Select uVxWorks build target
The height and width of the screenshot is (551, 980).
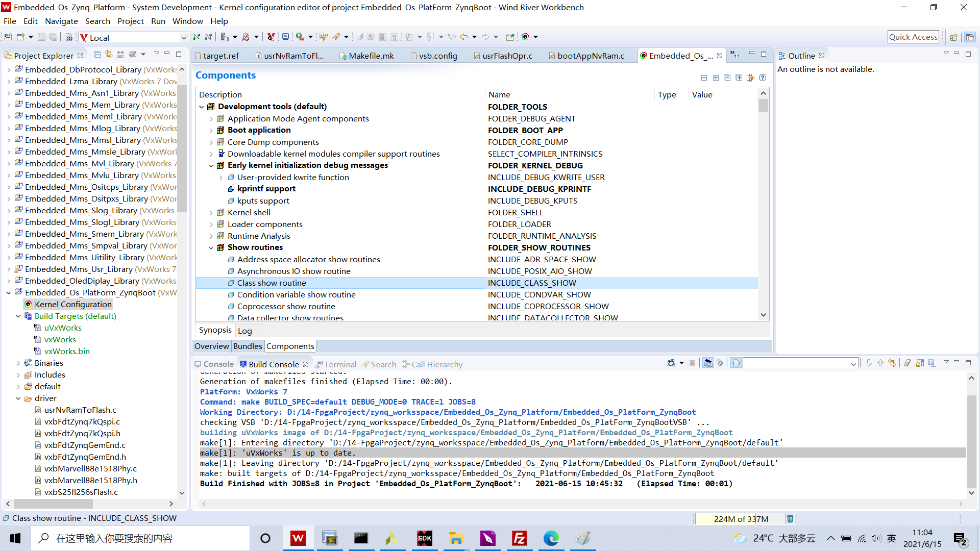(63, 328)
